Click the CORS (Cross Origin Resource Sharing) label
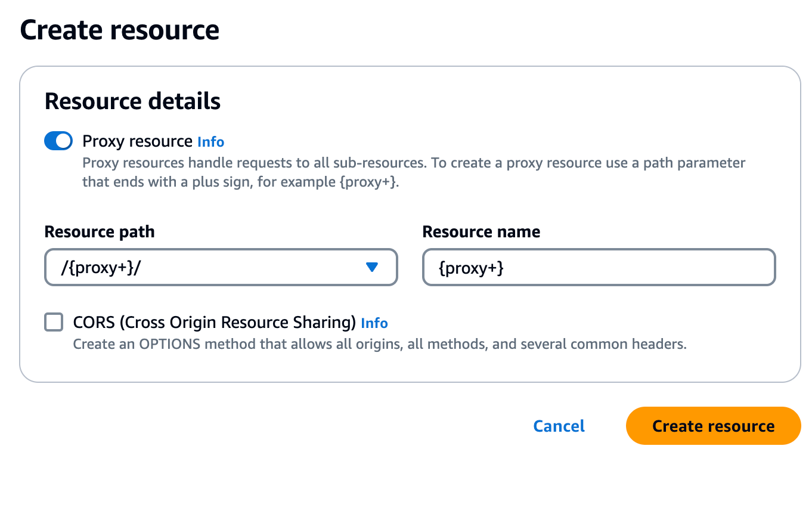Image resolution: width=812 pixels, height=514 pixels. 215,323
